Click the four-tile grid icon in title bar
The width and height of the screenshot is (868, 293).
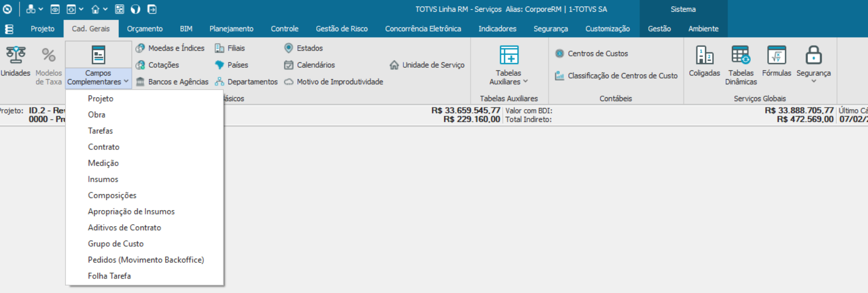coord(119,9)
